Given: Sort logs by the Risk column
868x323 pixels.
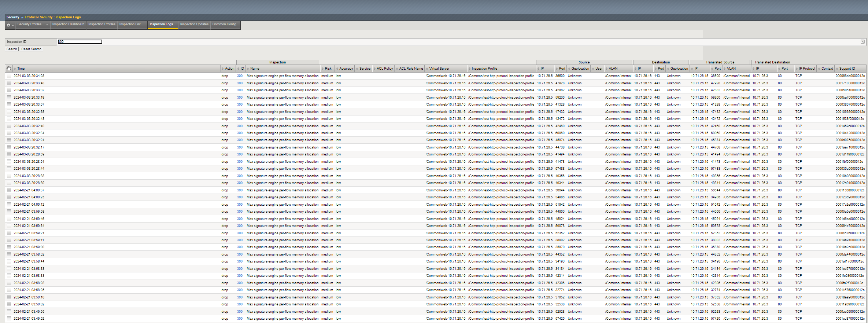Looking at the screenshot, I should pos(328,69).
